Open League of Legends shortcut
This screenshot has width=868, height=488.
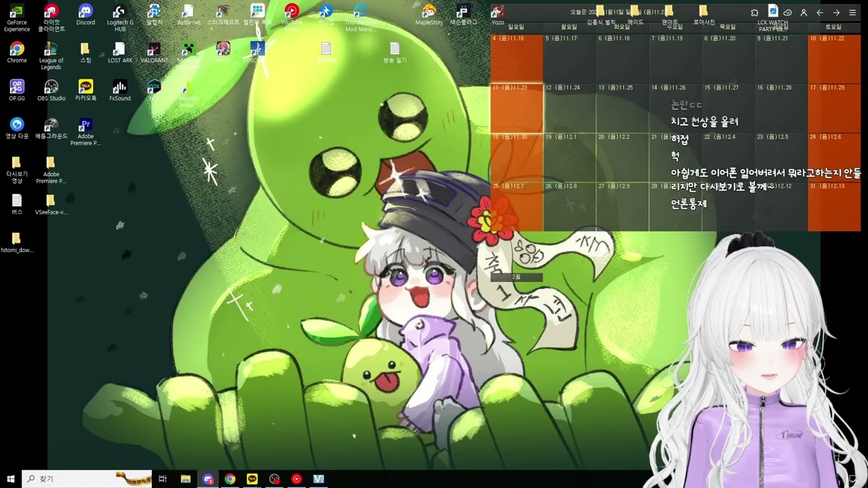pos(51,56)
